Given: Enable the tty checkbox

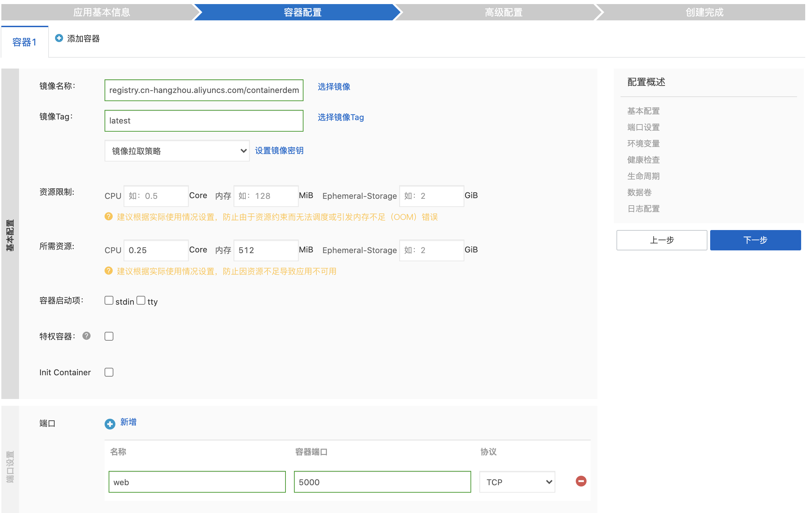Looking at the screenshot, I should coord(141,301).
